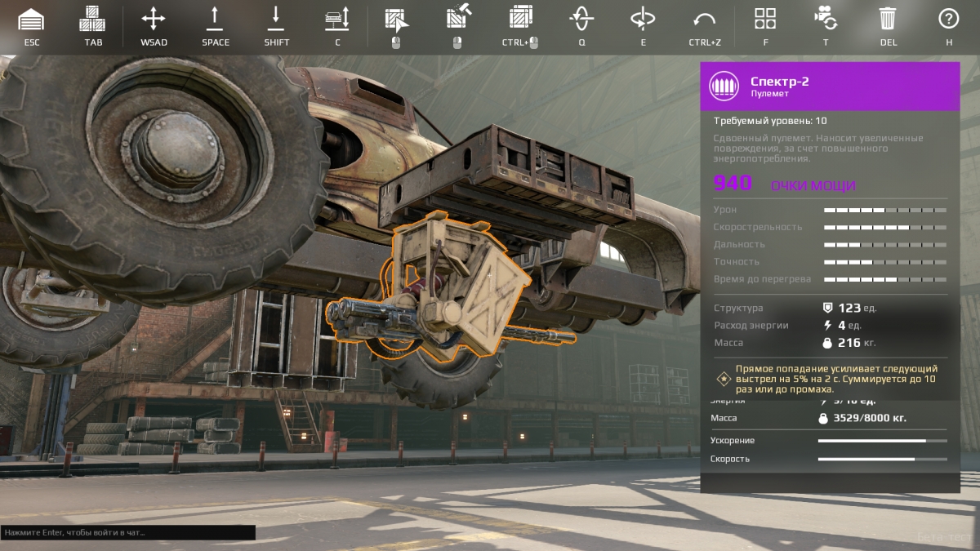Rotate part using the Q rotation icon
Screen dimensions: 980x551
(581, 19)
